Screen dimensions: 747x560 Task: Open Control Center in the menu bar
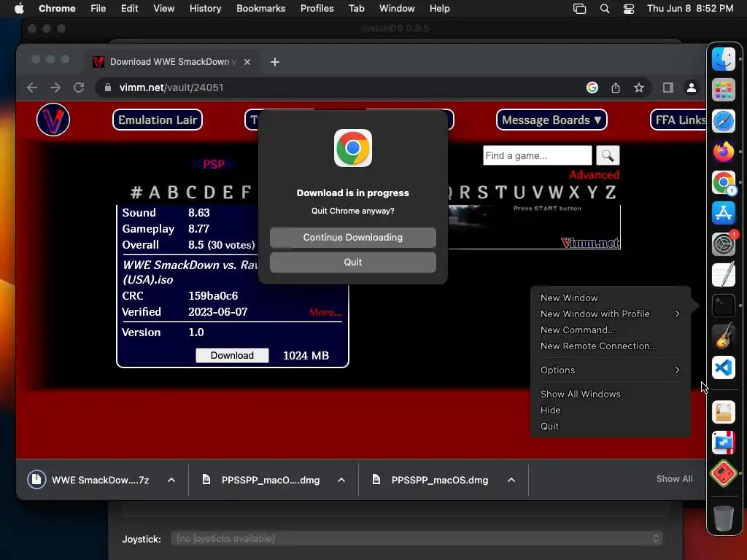coord(628,9)
